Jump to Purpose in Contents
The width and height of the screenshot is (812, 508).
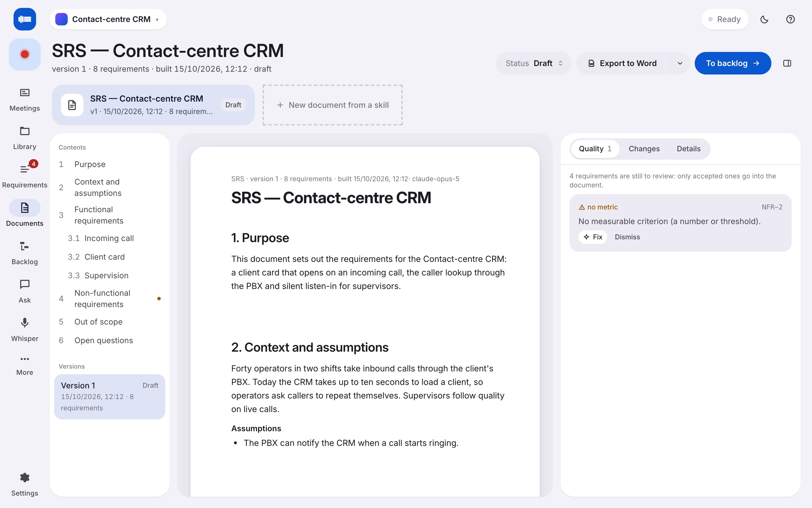(109, 164)
